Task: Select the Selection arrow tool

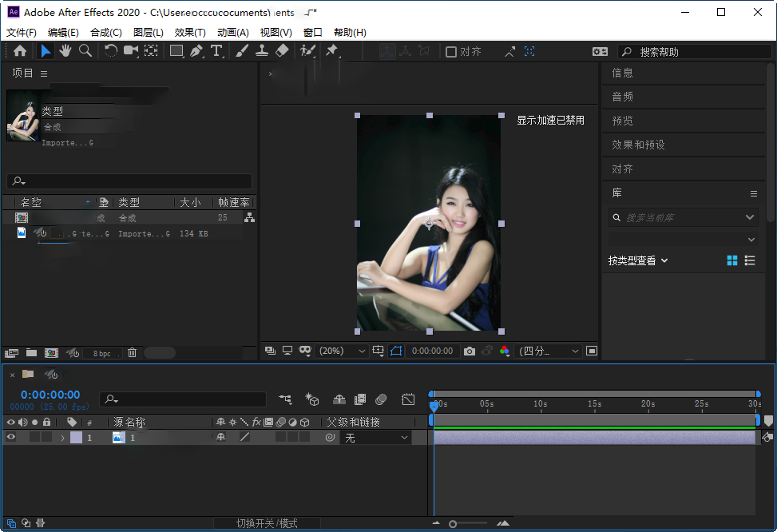Action: (x=45, y=50)
